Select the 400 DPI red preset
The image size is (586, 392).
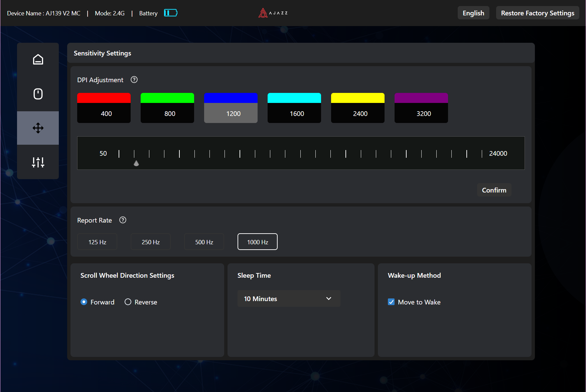[104, 108]
